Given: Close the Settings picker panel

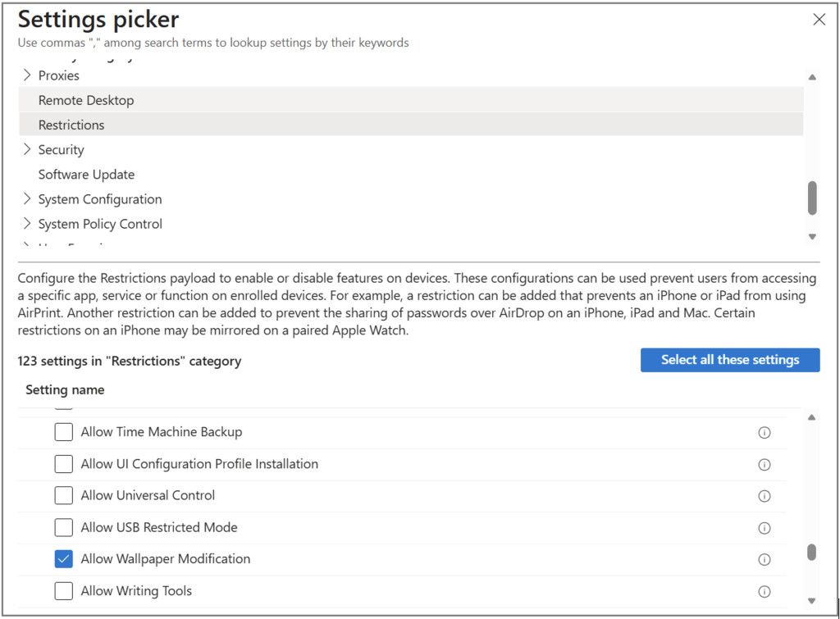Looking at the screenshot, I should pos(819,20).
